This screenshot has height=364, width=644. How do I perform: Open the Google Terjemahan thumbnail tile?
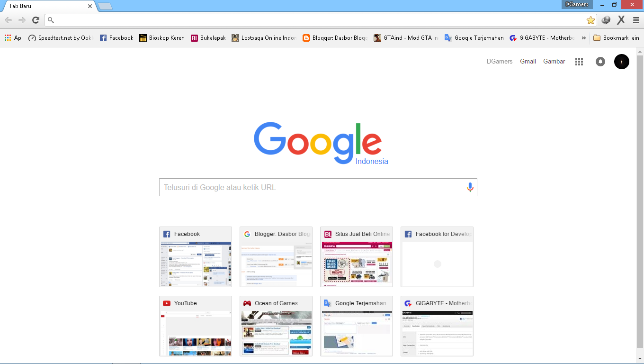click(x=357, y=326)
